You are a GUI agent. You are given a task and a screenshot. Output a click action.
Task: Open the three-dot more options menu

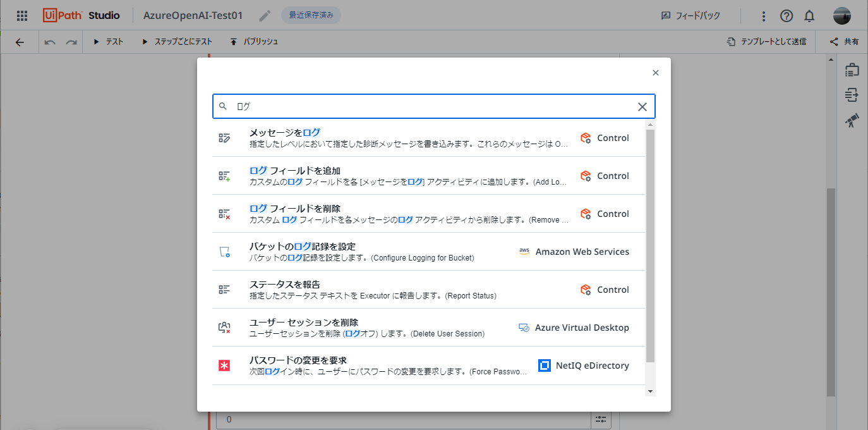pos(763,16)
